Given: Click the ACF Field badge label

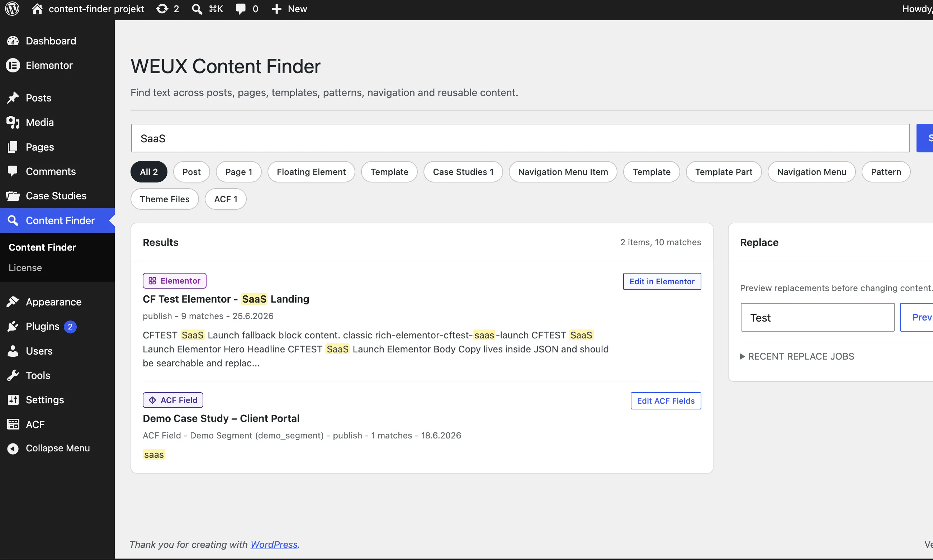Looking at the screenshot, I should 179,400.
